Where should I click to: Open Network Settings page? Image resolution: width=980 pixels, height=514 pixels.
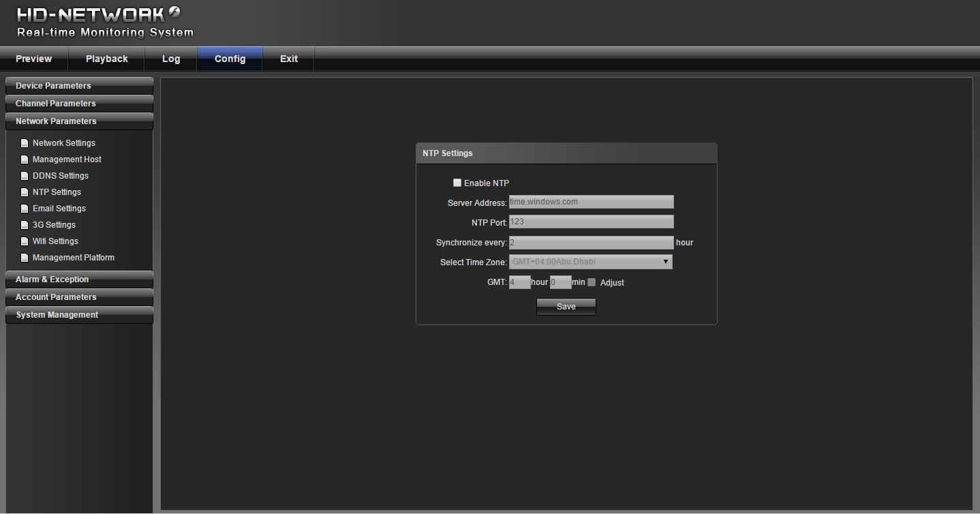(64, 143)
